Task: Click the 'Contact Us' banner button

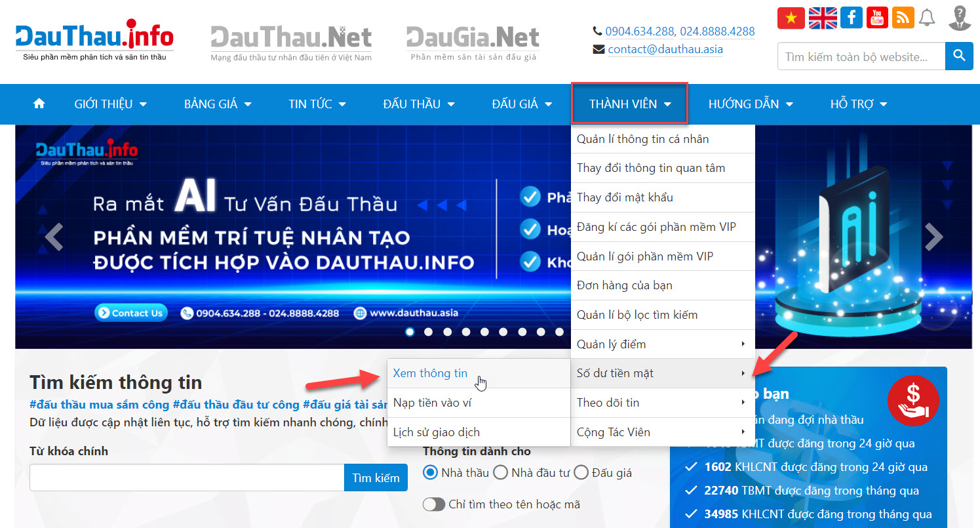Action: click(x=131, y=313)
